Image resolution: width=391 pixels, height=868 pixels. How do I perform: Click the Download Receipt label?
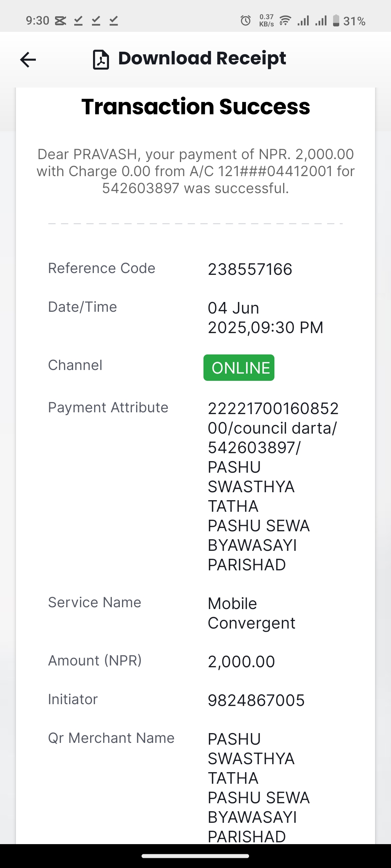coord(202,58)
